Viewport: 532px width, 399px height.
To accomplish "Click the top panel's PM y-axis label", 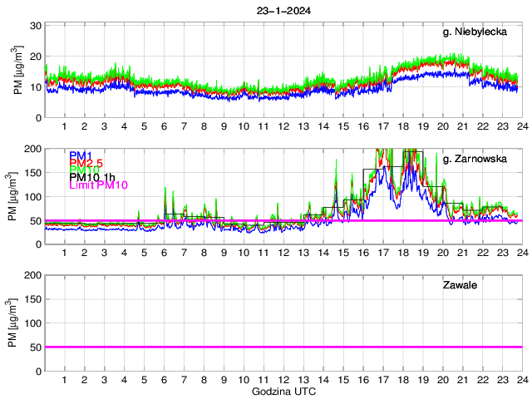I will point(19,71).
